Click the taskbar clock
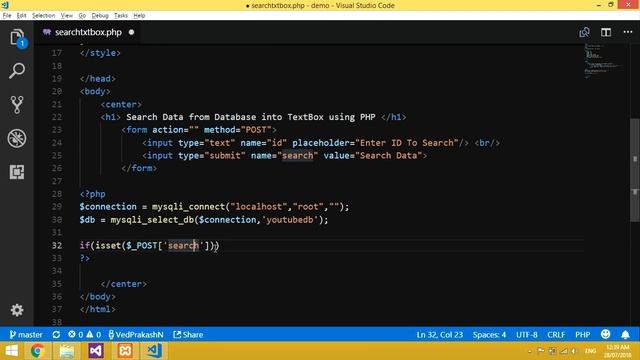Image resolution: width=640 pixels, height=360 pixels. click(617, 351)
